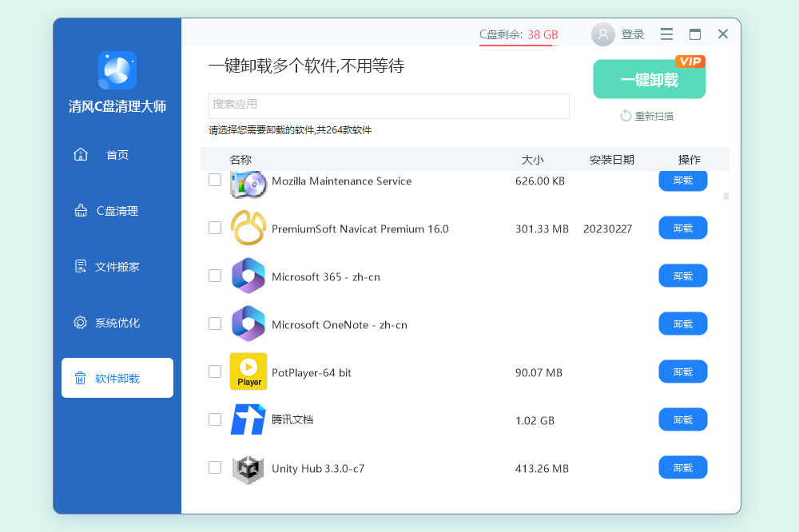Click the Unity Hub app icon
Viewport: 799px width, 532px height.
pos(248,468)
